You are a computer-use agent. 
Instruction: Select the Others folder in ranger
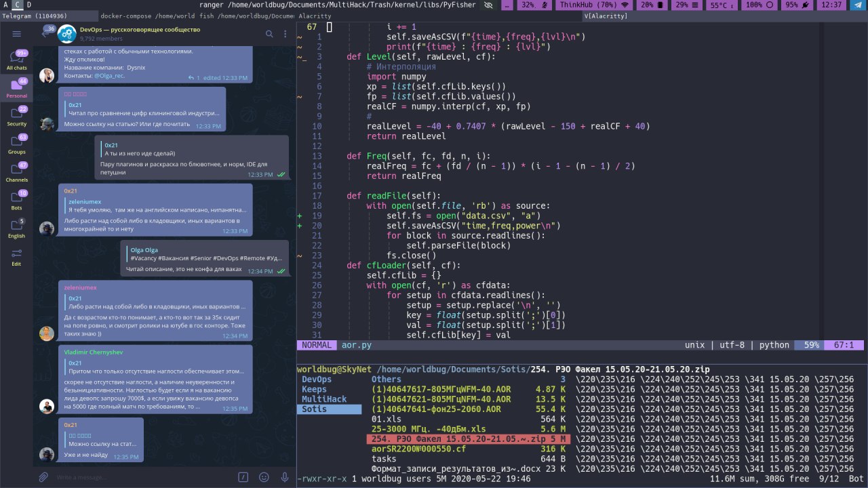(x=470, y=380)
